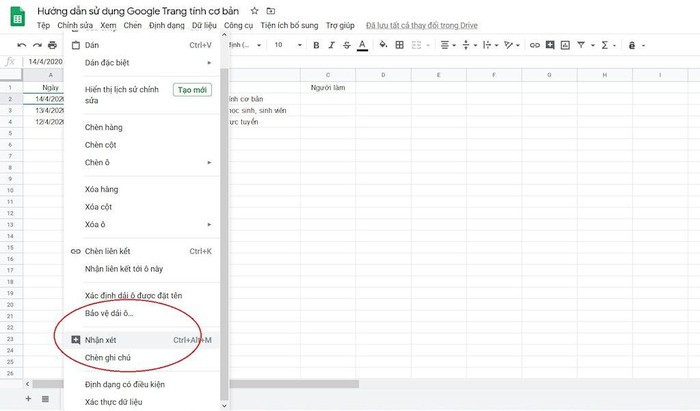Click the Tạo mới button
The height and width of the screenshot is (411, 700).
191,89
